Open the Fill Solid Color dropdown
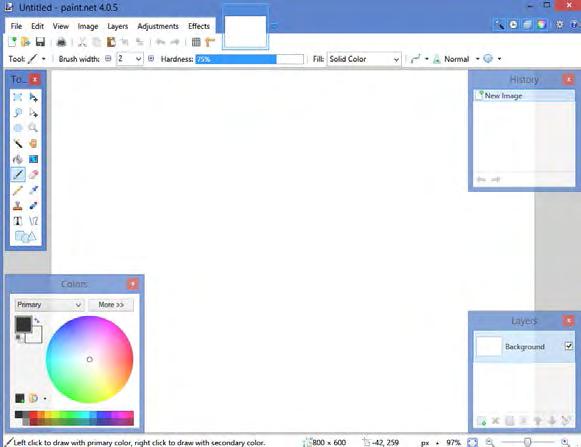Image resolution: width=581 pixels, height=447 pixels. tap(364, 59)
